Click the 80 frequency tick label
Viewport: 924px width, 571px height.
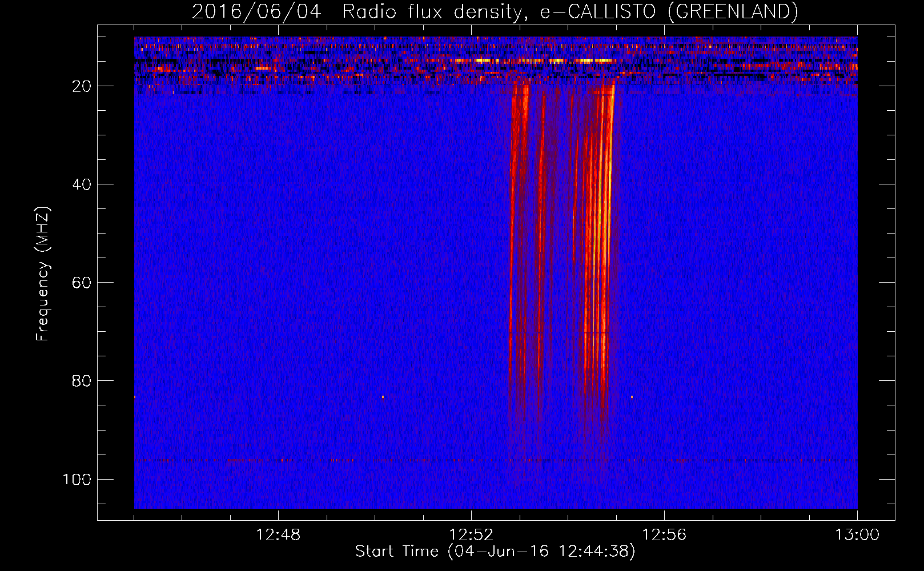coord(82,381)
